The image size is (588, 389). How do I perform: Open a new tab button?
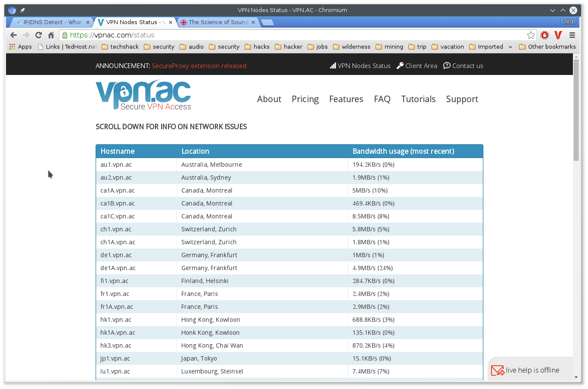tap(268, 22)
